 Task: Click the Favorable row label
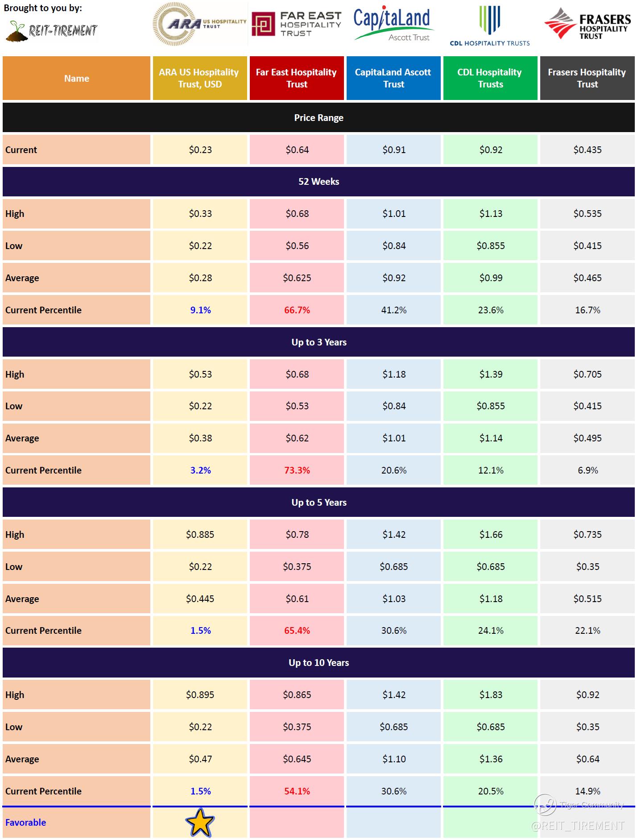coord(26,822)
